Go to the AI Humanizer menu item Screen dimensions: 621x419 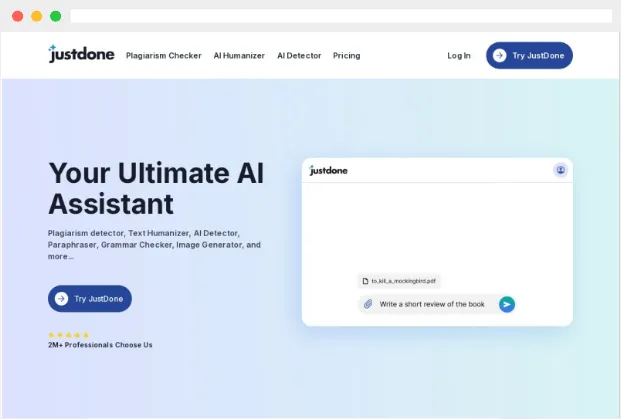click(239, 56)
